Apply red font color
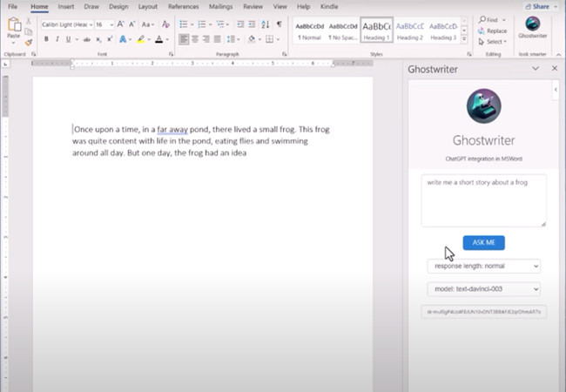Viewport: 566px width, 392px height. click(x=158, y=39)
